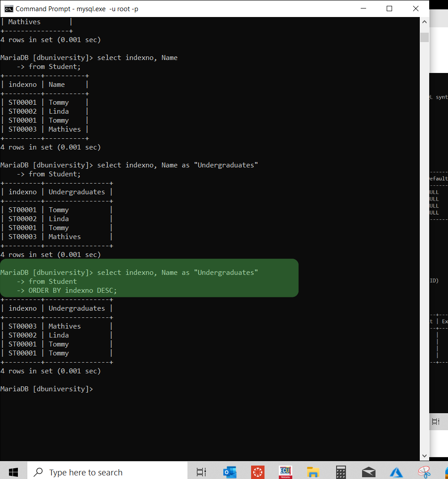Launch Canvas from the taskbar
The width and height of the screenshot is (448, 479).
tap(257, 471)
